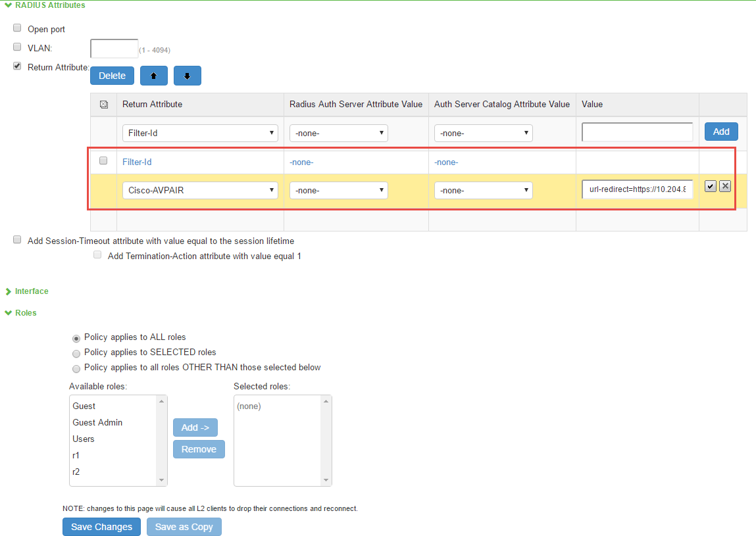Click the url-redirect value input field
Image resolution: width=756 pixels, height=536 pixels.
tap(638, 189)
